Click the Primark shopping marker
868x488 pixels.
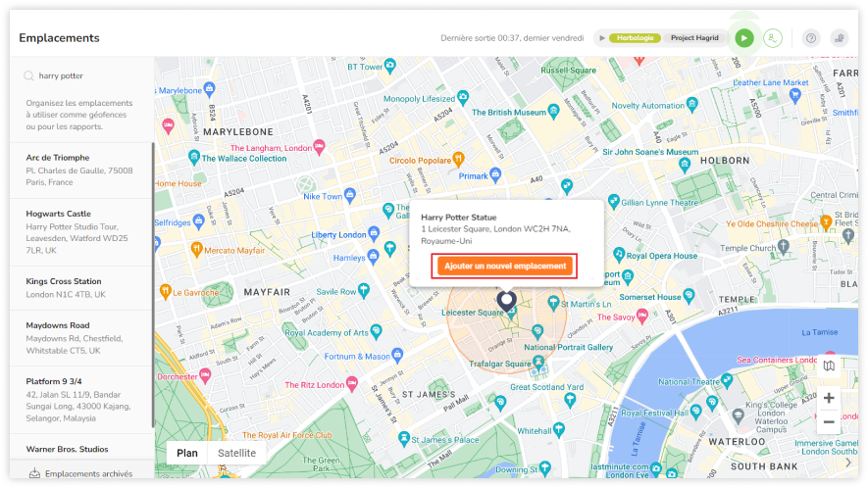tap(495, 174)
